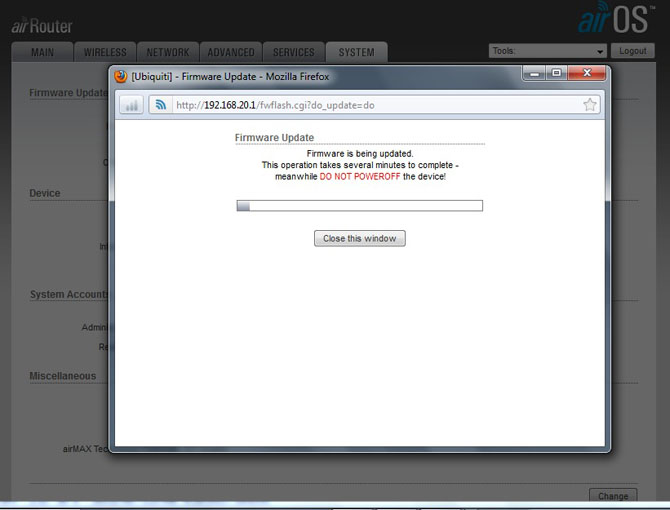670x510 pixels.
Task: Open the Tools dropdown
Action: point(548,51)
